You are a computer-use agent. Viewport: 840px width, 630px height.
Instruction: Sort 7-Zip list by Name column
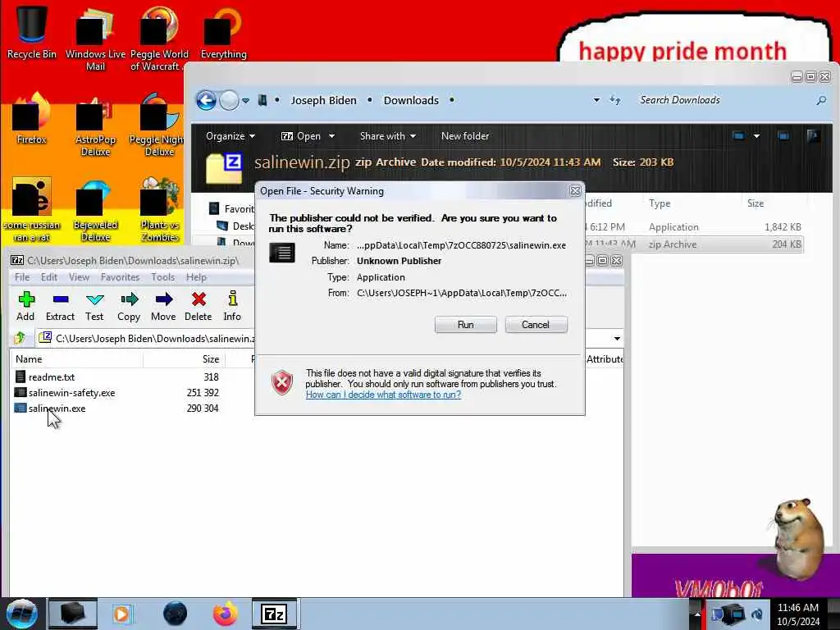tap(76, 359)
